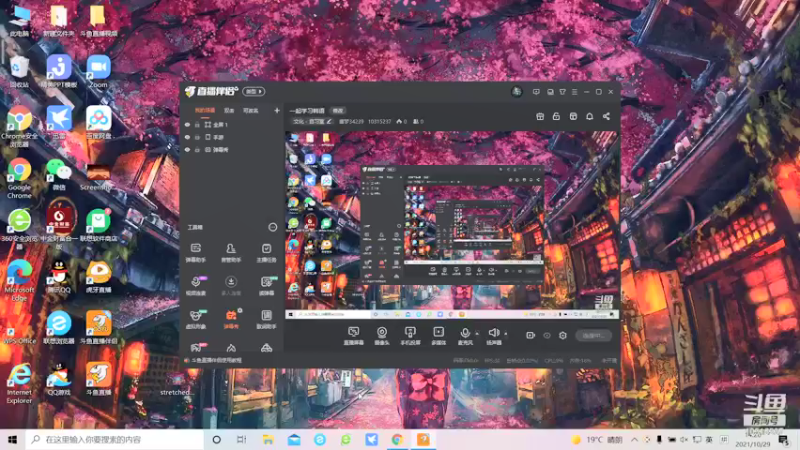The image size is (800, 450).
Task: Open 百度网盘 desktop shortcut
Action: coord(98,122)
